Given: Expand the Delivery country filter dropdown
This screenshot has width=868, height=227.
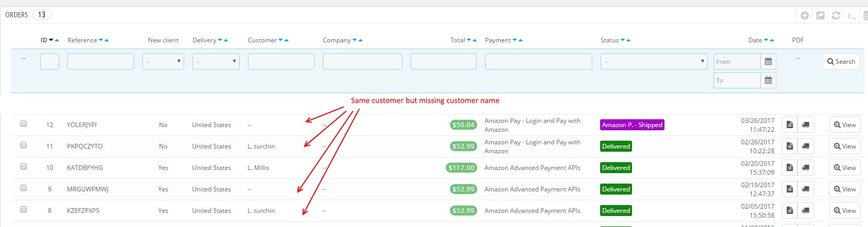Looking at the screenshot, I should click(216, 62).
